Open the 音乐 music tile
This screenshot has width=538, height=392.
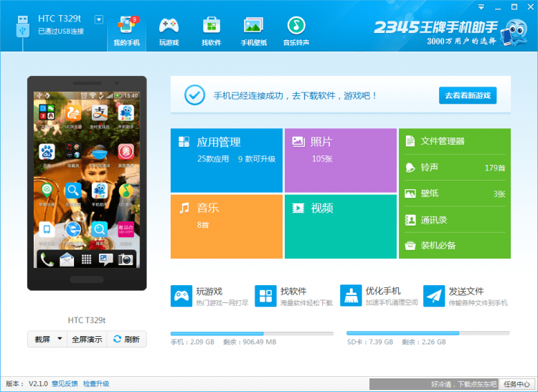coord(227,226)
